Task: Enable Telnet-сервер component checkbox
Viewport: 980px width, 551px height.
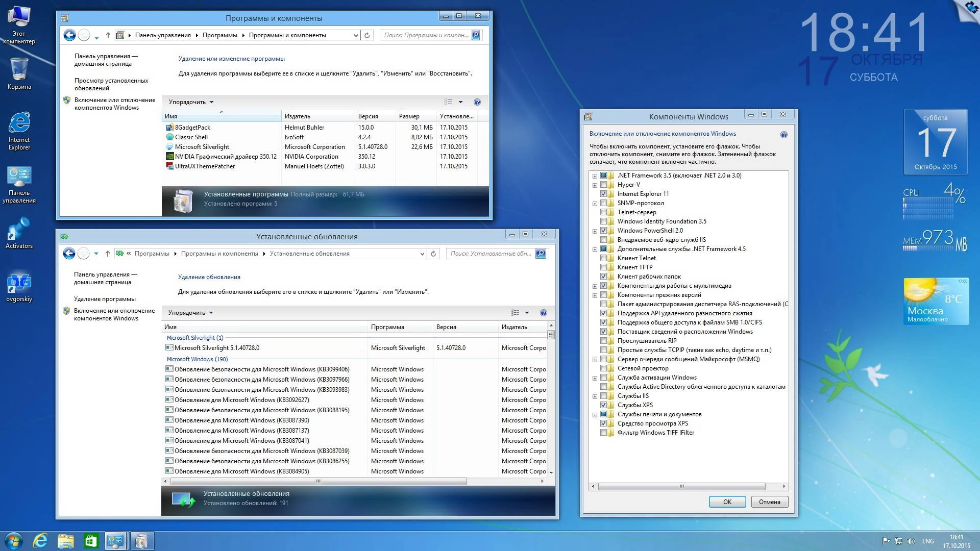Action: point(603,212)
